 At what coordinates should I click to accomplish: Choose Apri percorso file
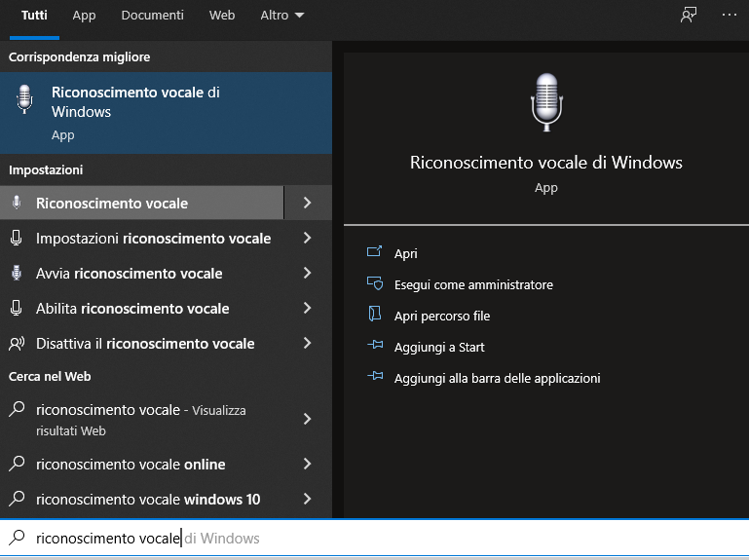click(442, 316)
